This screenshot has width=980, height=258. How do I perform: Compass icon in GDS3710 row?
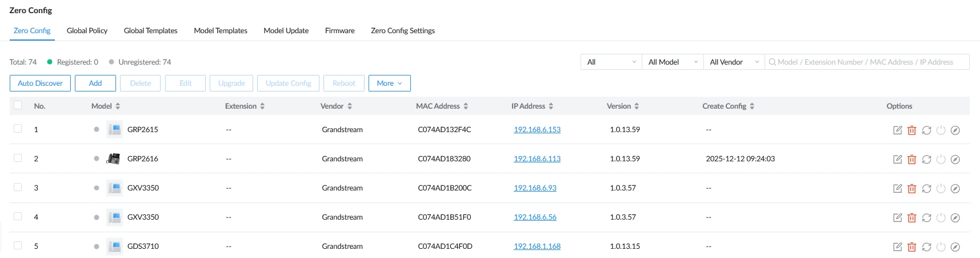(x=955, y=247)
